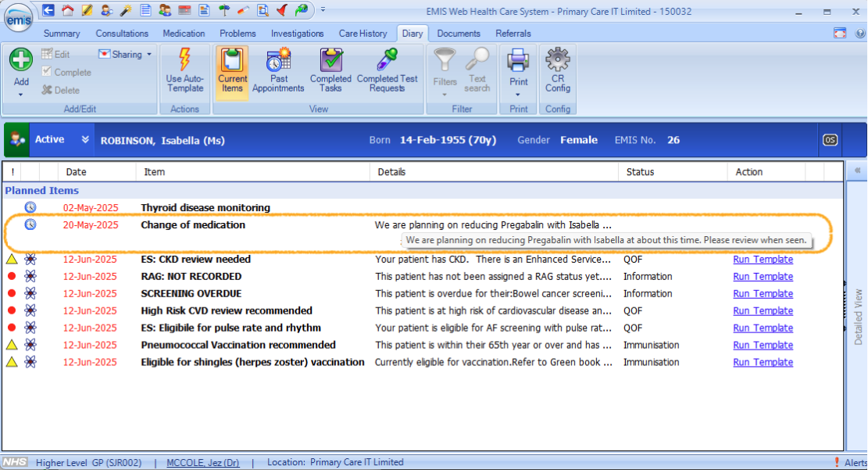Open the Summary tab
The height and width of the screenshot is (470, 868).
(x=62, y=34)
